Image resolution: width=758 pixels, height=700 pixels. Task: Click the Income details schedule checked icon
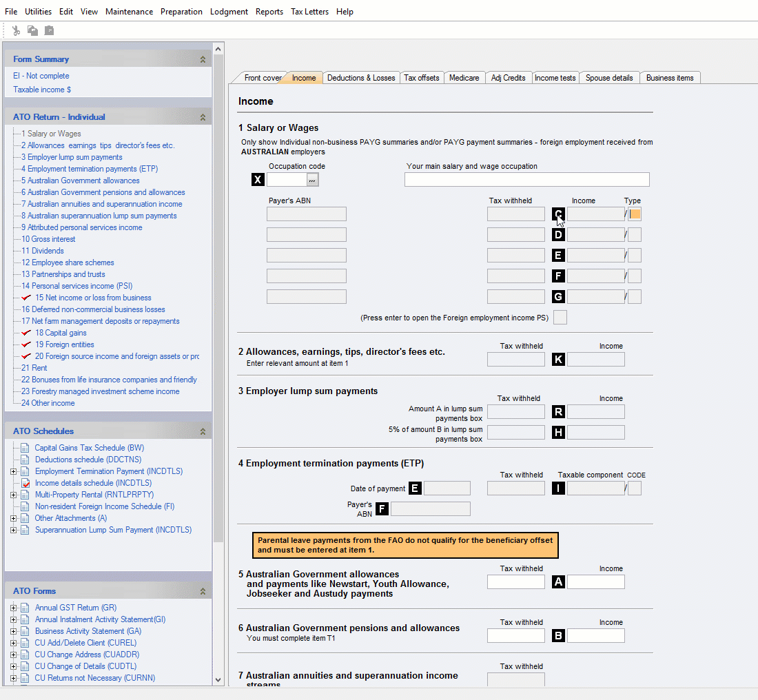[25, 483]
